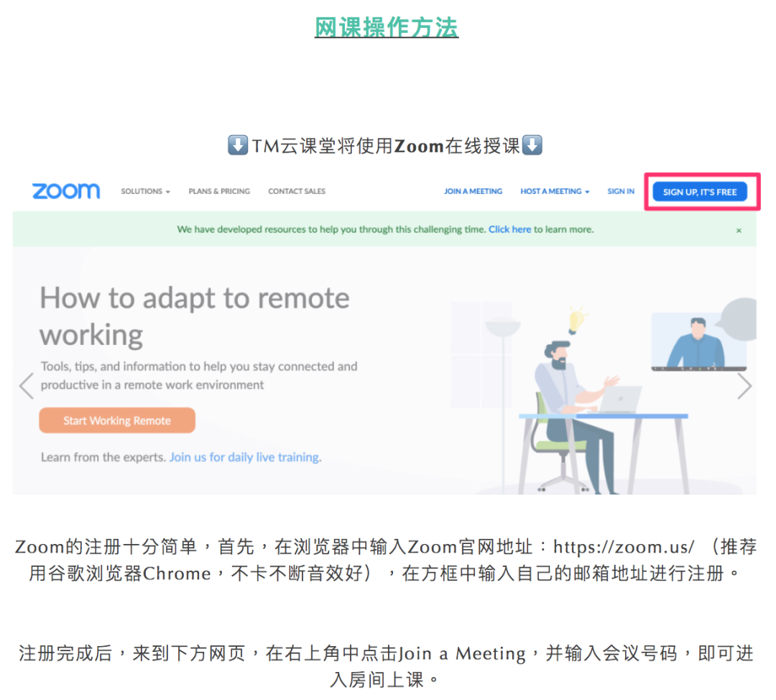The image size is (776, 700).
Task: Click the video call illustration thumbnail
Action: [699, 342]
